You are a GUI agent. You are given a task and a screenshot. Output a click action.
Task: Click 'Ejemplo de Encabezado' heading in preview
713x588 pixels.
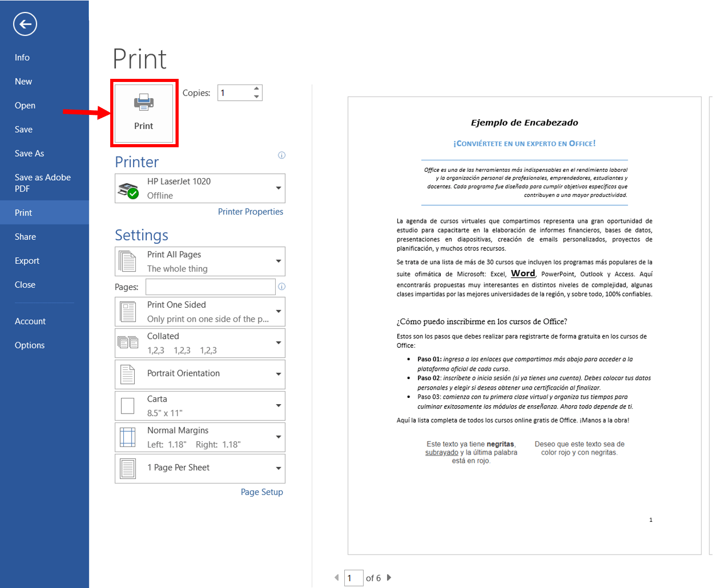tap(524, 123)
